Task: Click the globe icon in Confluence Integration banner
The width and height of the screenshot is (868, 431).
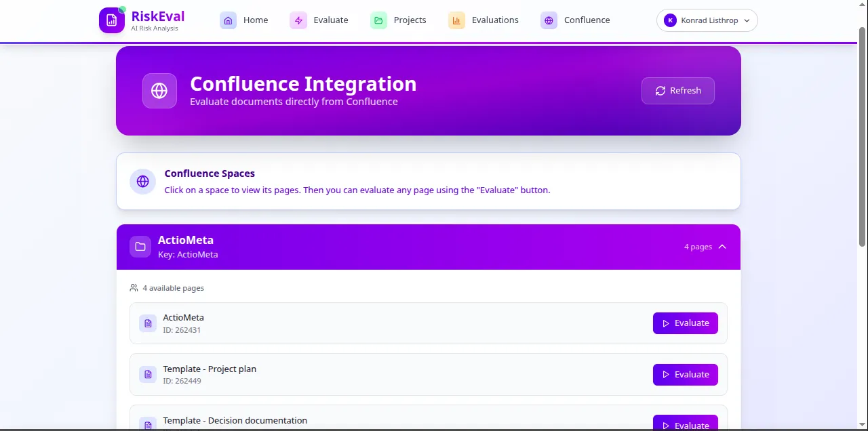Action: 159,91
